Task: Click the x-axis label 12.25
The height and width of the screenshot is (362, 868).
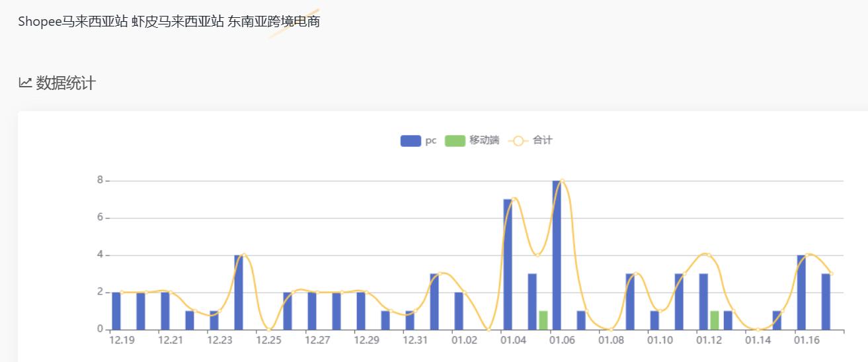Action: [x=268, y=340]
